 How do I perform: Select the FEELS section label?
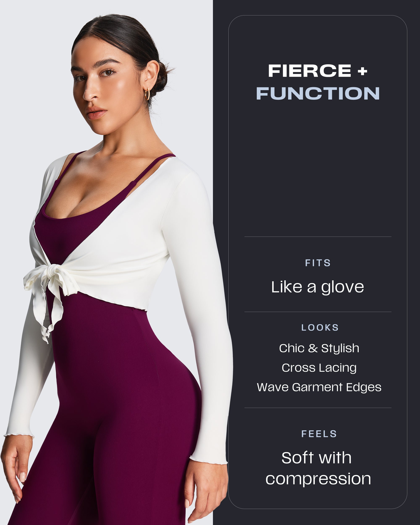click(x=319, y=434)
